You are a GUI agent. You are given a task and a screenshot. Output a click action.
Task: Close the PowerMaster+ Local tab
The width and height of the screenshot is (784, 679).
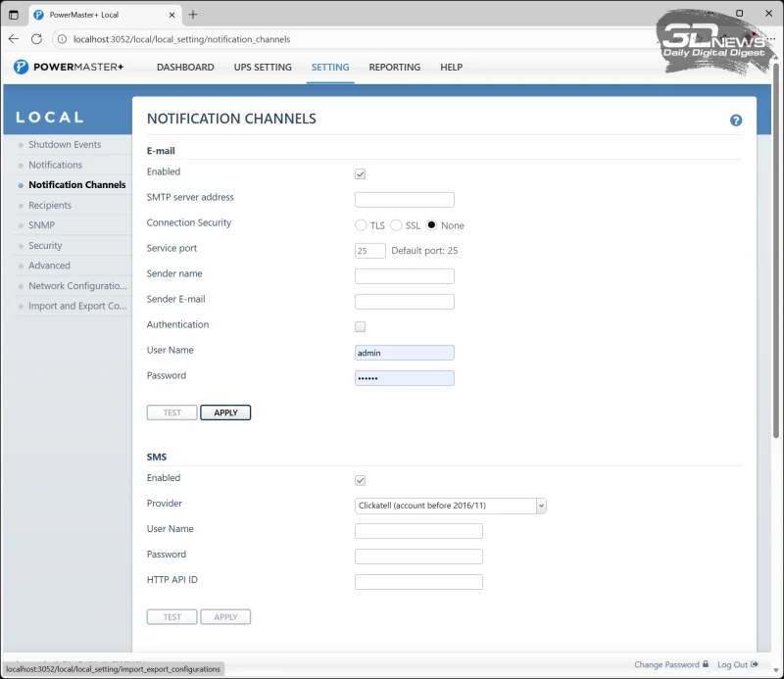pyautogui.click(x=172, y=15)
